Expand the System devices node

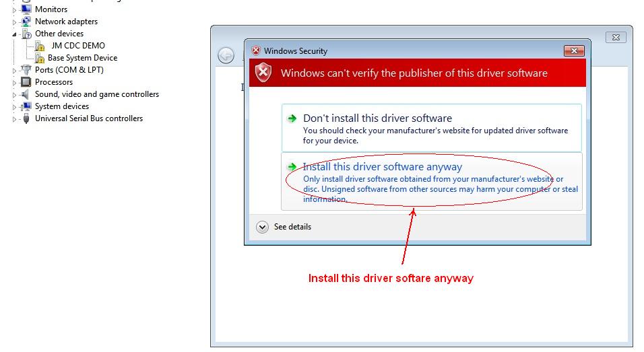14,106
